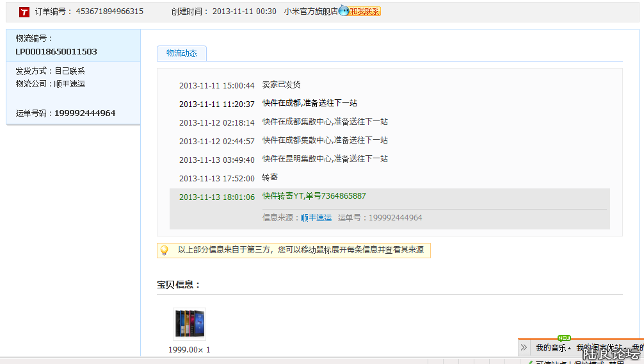
Task: Collapse the bottom toolbar with double-chevron icon
Action: pyautogui.click(x=524, y=347)
